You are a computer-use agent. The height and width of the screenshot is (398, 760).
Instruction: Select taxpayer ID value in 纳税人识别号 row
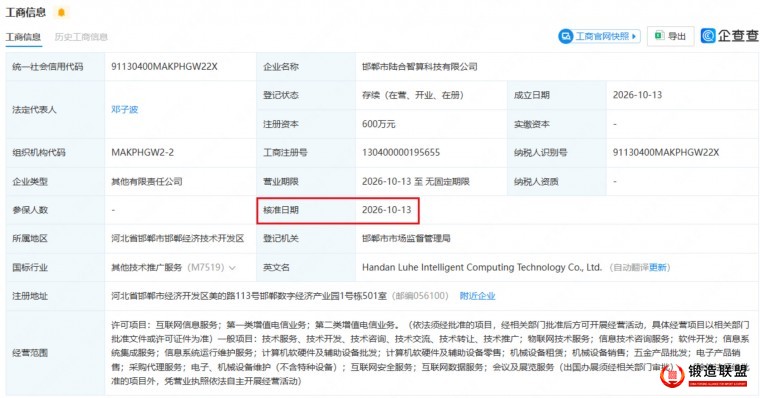666,153
